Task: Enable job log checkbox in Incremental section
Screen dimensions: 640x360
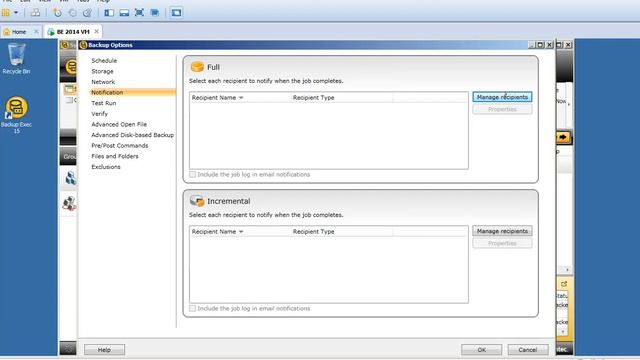Action: coord(192,308)
